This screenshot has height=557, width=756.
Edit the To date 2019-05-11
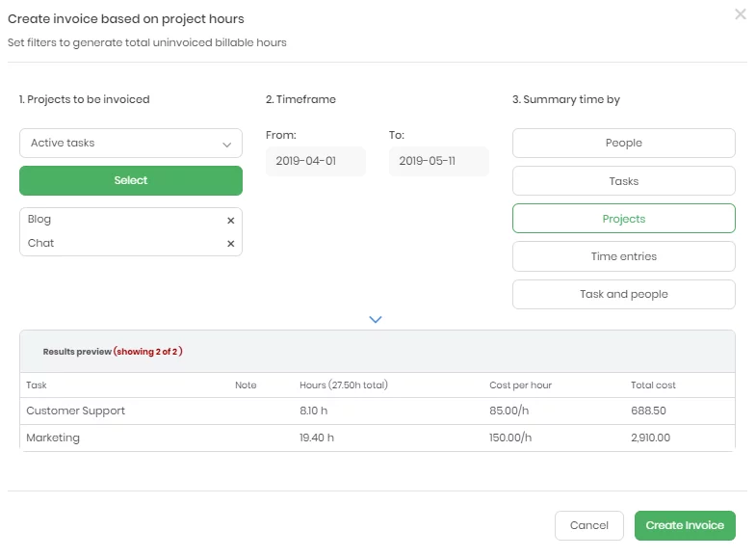point(439,161)
